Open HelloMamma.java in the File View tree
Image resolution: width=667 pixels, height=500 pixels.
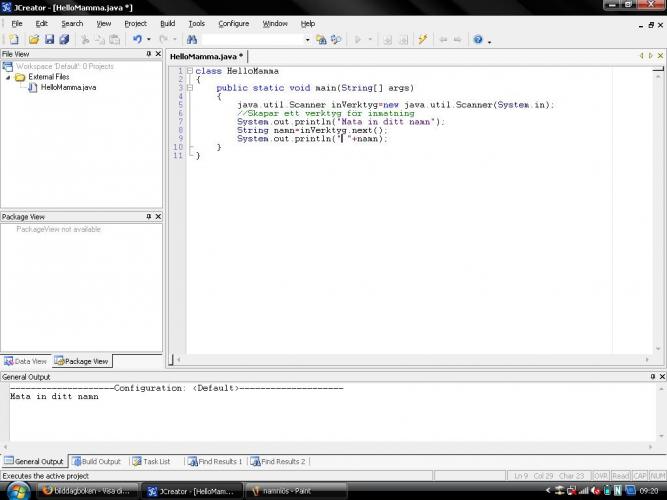[x=68, y=87]
